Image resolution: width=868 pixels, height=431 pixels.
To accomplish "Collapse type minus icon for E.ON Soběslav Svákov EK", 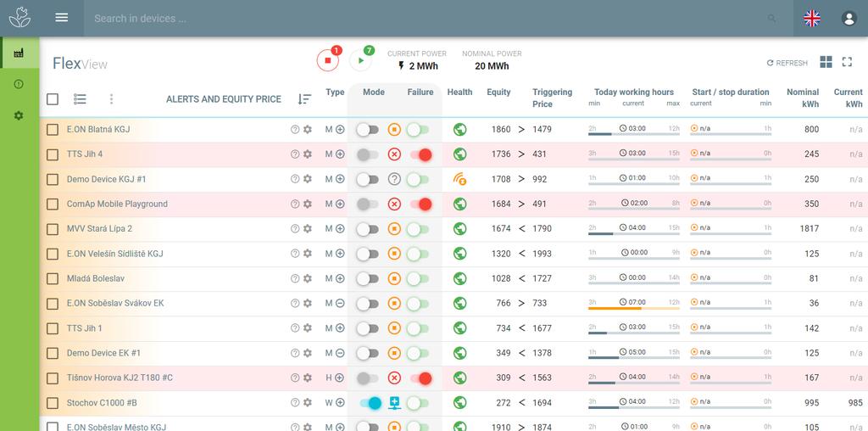I will tap(340, 303).
